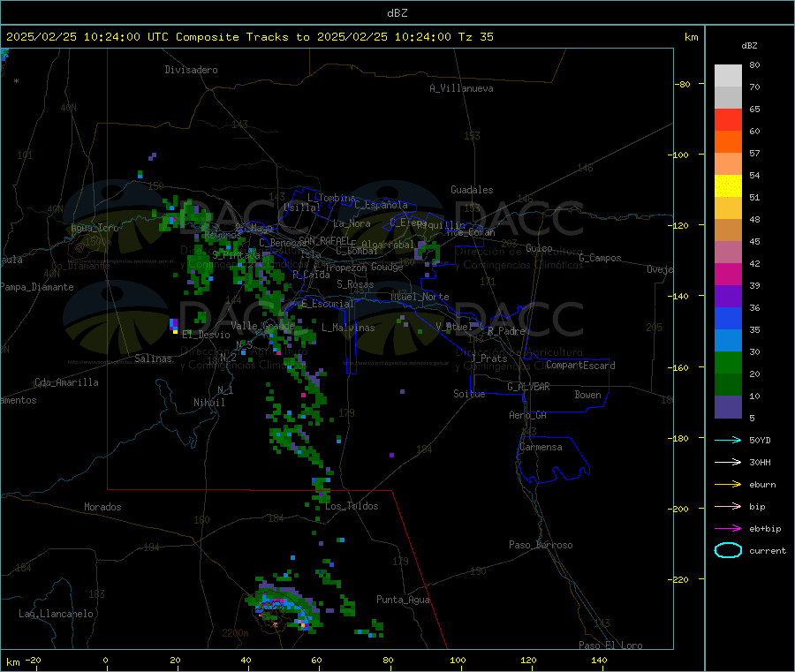Click the 40 km horizontal axis tick
The width and height of the screenshot is (795, 672).
tap(246, 660)
